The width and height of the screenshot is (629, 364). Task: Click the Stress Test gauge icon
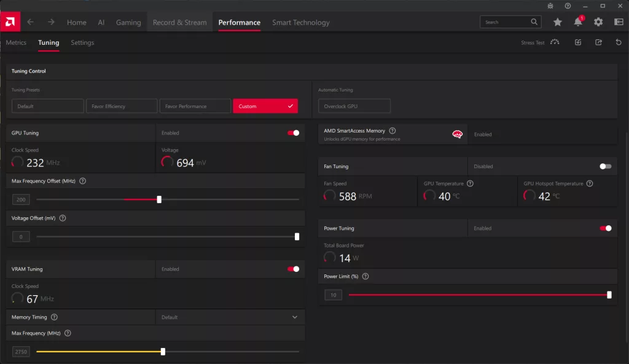(x=554, y=42)
